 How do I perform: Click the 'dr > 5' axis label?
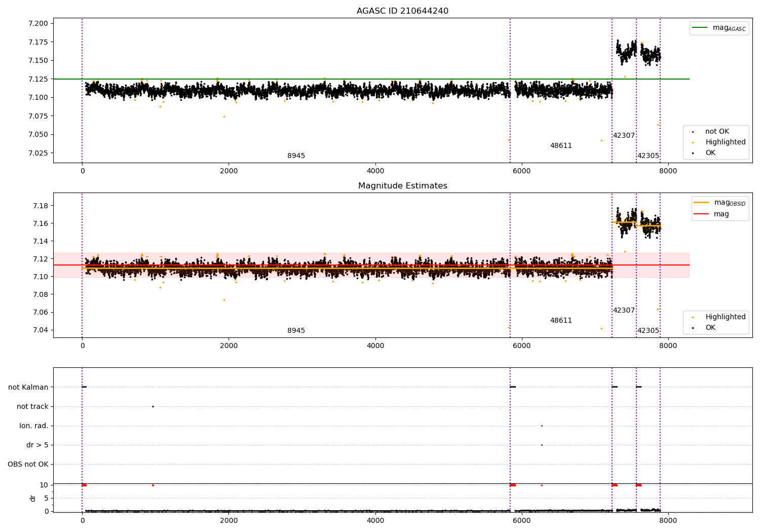37,445
